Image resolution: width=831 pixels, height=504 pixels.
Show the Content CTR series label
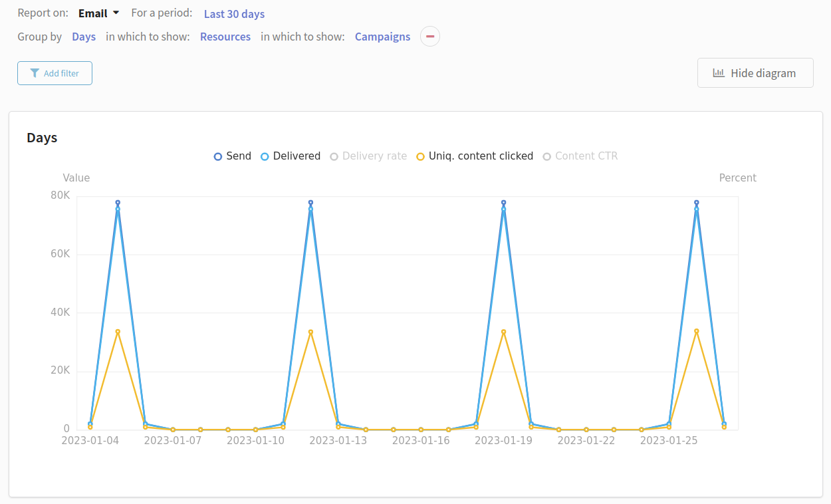[x=586, y=156]
